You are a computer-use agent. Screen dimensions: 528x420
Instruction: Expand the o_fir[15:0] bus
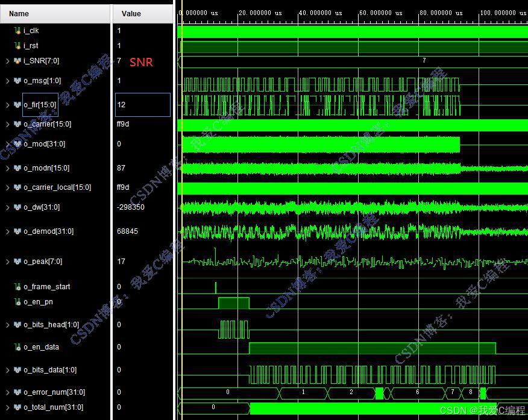coord(7,105)
